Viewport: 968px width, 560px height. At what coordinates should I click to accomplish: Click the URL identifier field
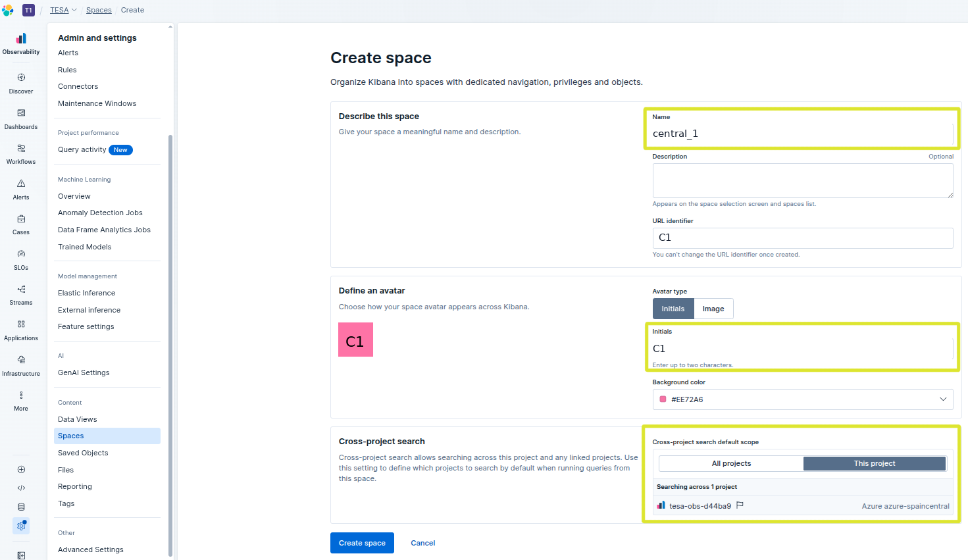[x=803, y=238]
